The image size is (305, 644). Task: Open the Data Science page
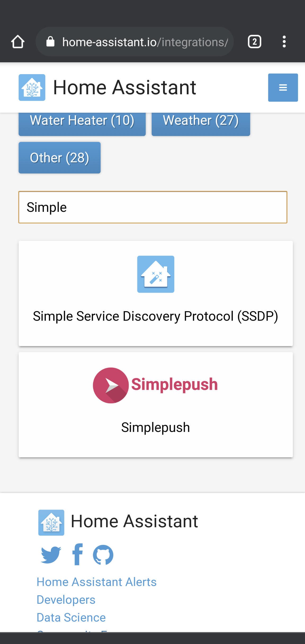(71, 617)
